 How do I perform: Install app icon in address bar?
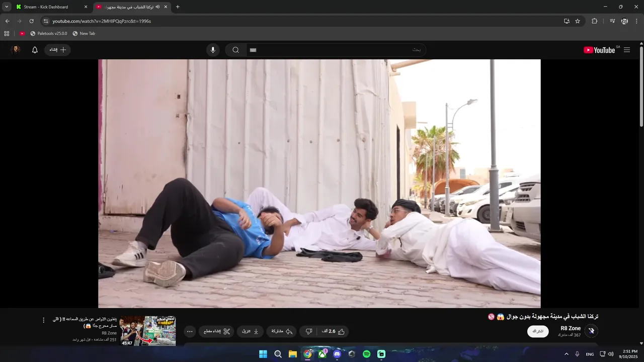[x=567, y=21]
